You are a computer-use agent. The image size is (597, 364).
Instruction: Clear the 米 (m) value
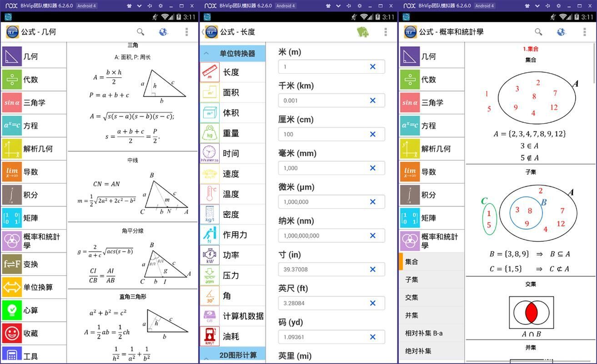click(x=373, y=67)
